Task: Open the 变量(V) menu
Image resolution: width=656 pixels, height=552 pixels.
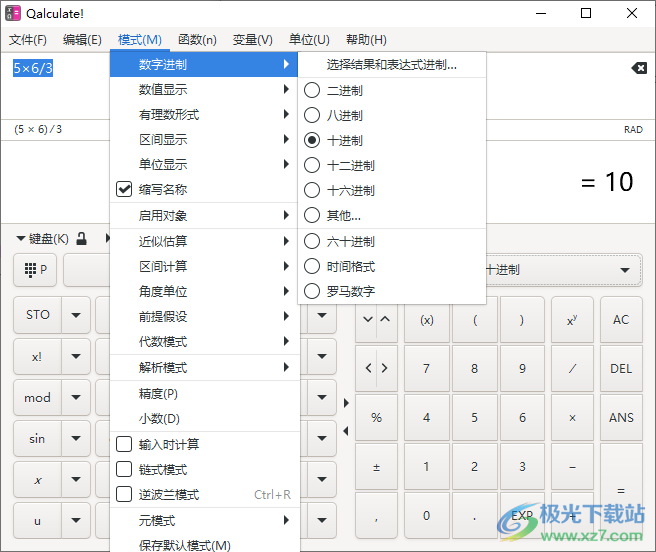Action: 252,40
